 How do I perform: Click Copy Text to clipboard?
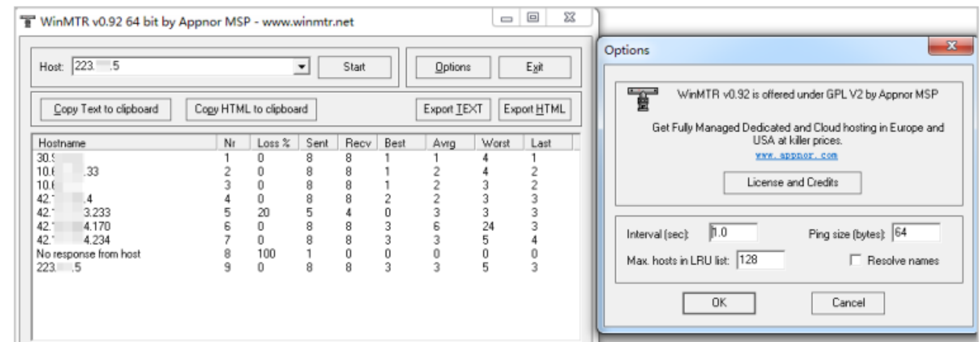(106, 109)
